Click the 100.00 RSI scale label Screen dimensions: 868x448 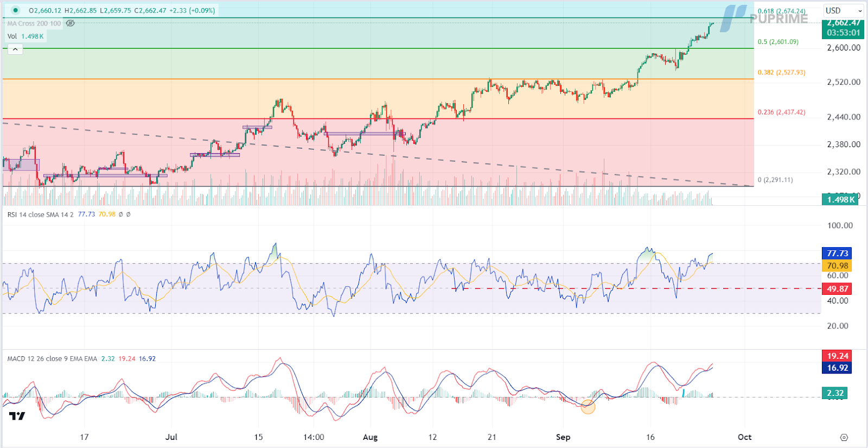click(840, 225)
